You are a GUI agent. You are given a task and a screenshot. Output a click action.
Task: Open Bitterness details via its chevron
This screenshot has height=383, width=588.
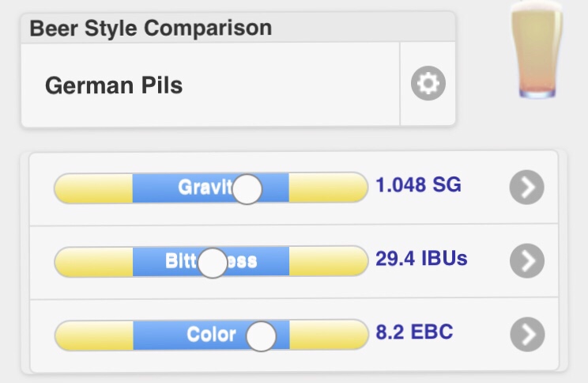526,260
